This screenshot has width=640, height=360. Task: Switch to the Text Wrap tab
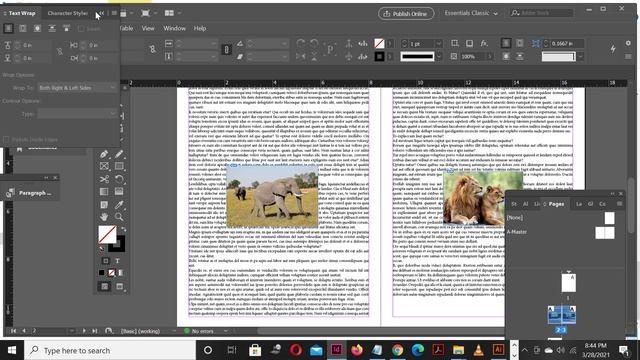(x=22, y=13)
